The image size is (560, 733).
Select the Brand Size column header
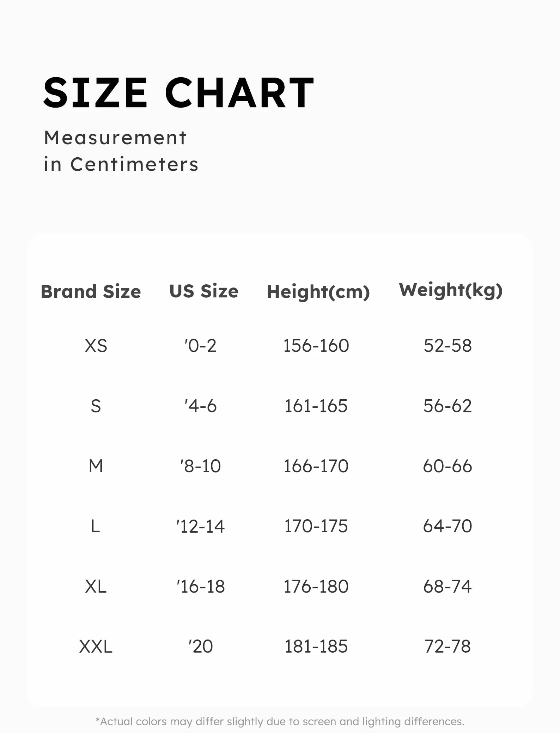(x=91, y=292)
